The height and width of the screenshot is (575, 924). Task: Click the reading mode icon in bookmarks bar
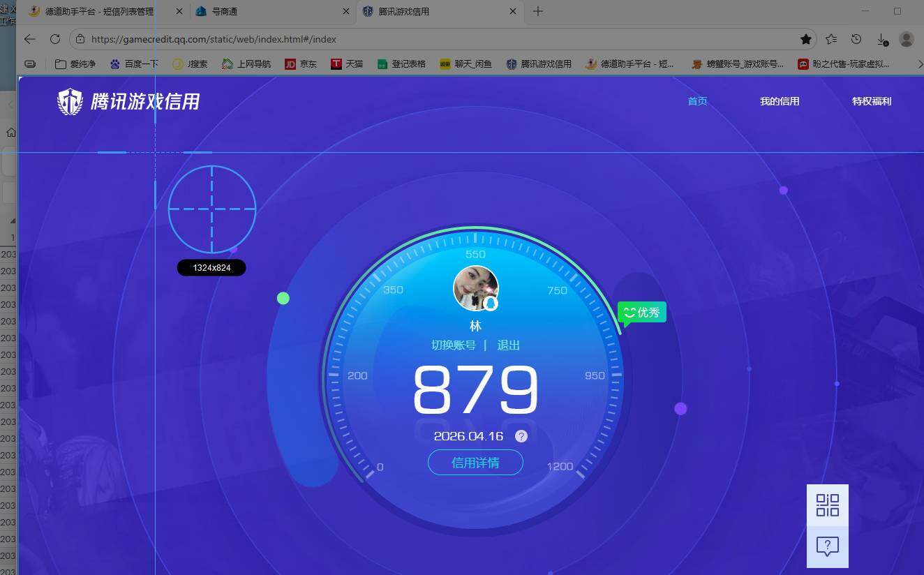(x=29, y=64)
